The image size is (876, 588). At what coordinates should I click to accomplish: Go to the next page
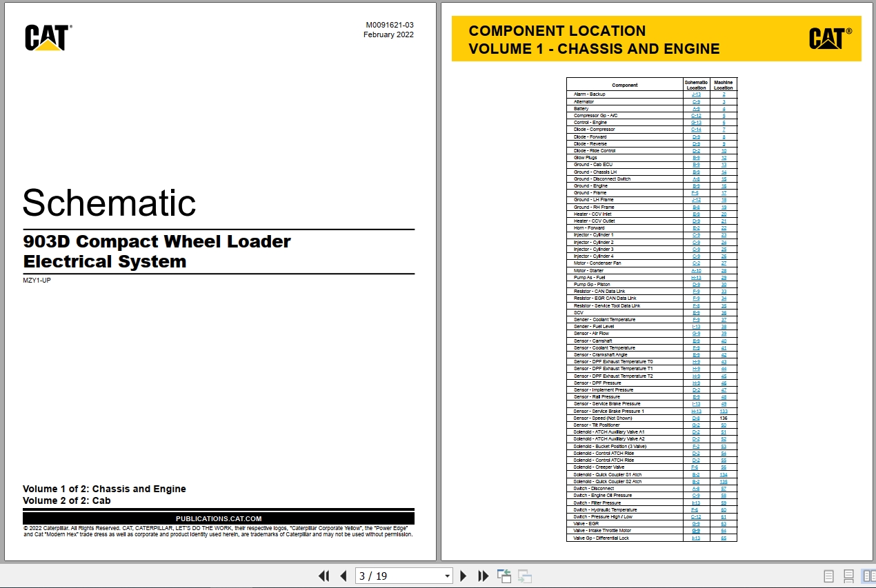click(x=464, y=576)
